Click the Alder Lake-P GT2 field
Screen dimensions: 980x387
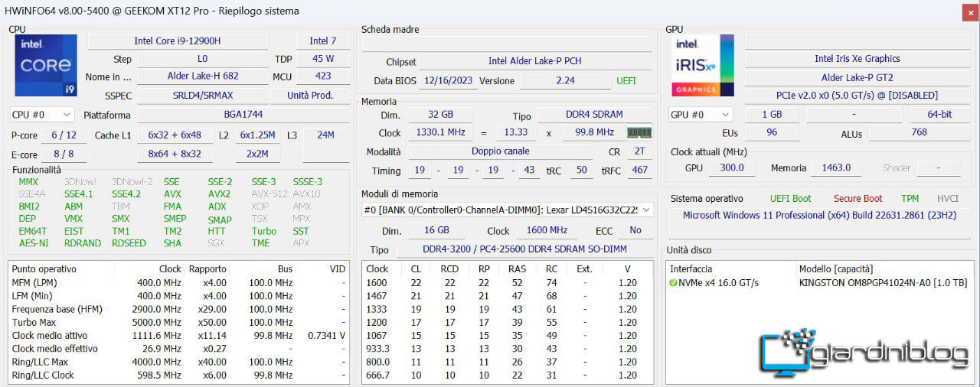click(x=857, y=77)
